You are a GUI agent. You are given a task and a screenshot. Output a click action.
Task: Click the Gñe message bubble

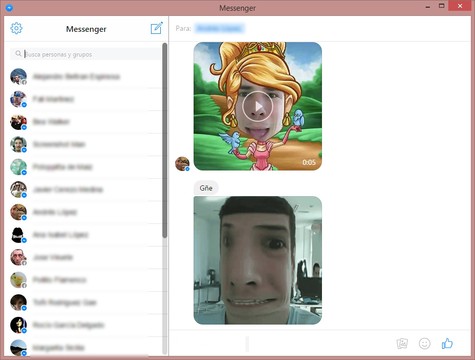pos(206,188)
